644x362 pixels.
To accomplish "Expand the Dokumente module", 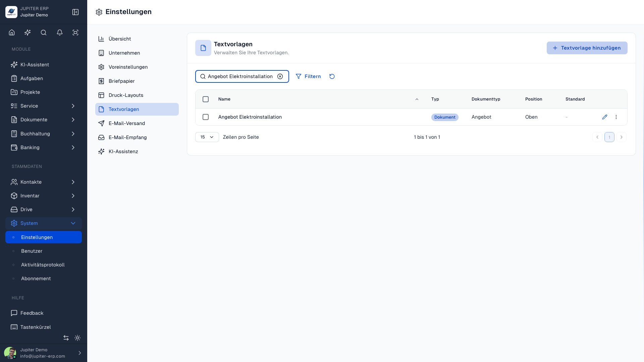I will pos(44,120).
